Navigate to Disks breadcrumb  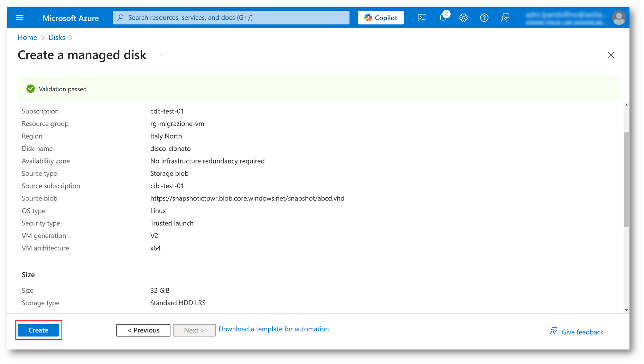click(57, 37)
